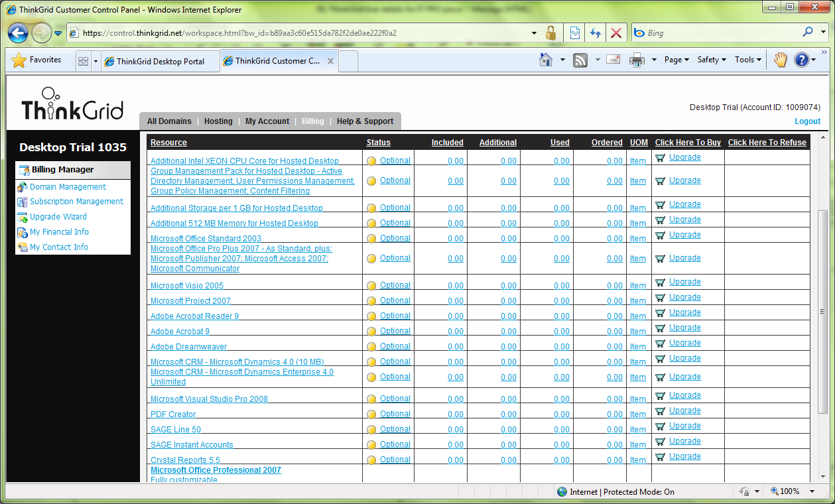The image size is (835, 504).
Task: Click the Click Here To Refuse header
Action: click(x=767, y=143)
